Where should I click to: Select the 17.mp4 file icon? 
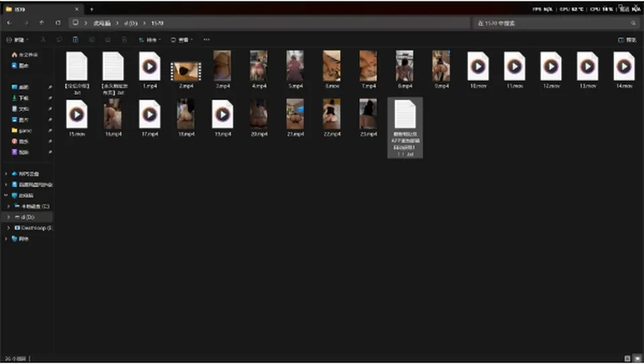pyautogui.click(x=150, y=114)
